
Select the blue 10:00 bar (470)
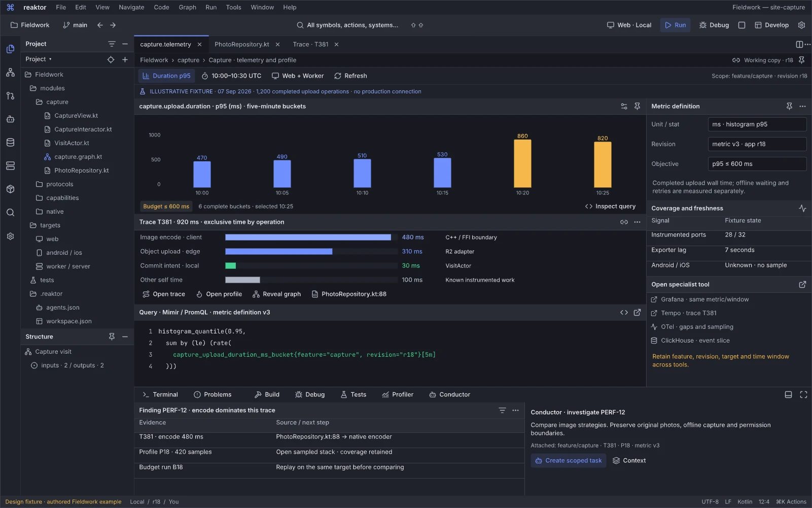pyautogui.click(x=202, y=175)
